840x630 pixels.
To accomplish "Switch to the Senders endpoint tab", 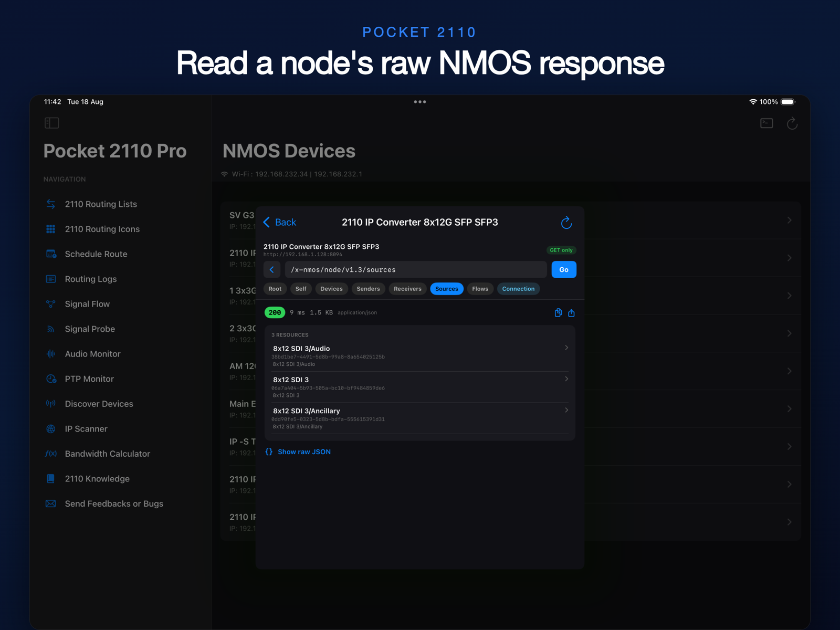I will 368,289.
